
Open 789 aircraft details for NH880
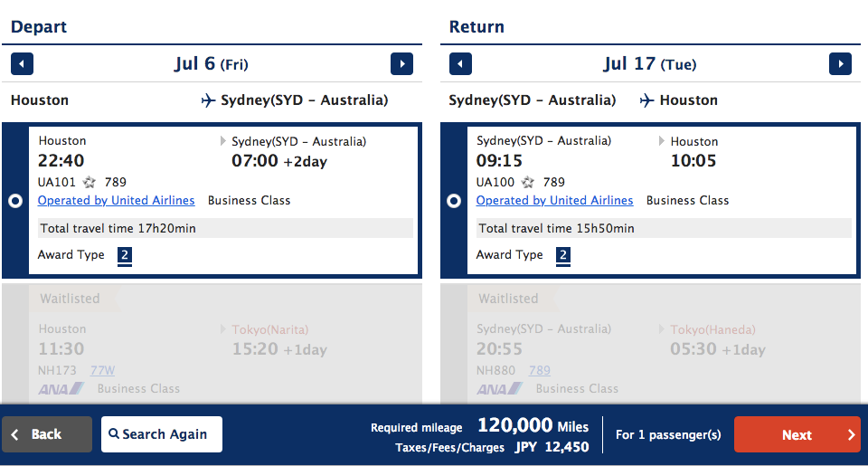(540, 370)
